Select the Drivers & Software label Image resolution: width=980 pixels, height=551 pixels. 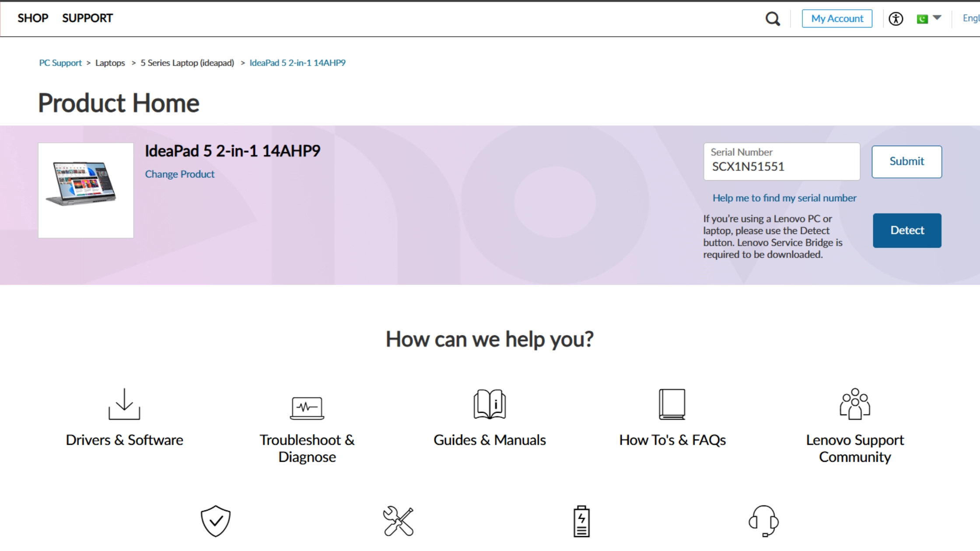(x=124, y=440)
